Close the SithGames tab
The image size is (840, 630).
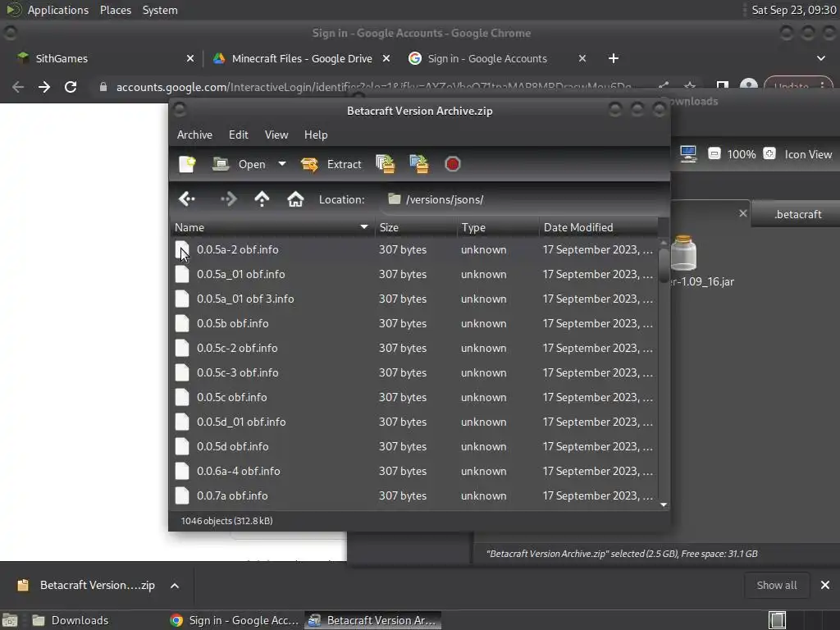tap(190, 58)
